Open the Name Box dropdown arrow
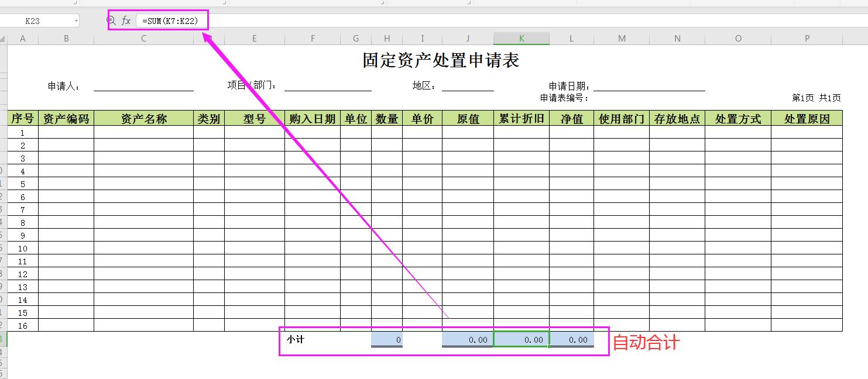Screen dimensions: 868x379 click(x=76, y=19)
